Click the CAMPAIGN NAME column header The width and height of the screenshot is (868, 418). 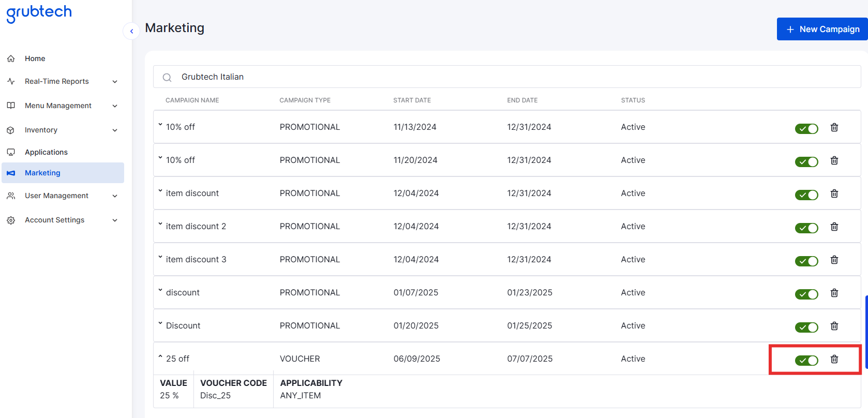click(192, 100)
